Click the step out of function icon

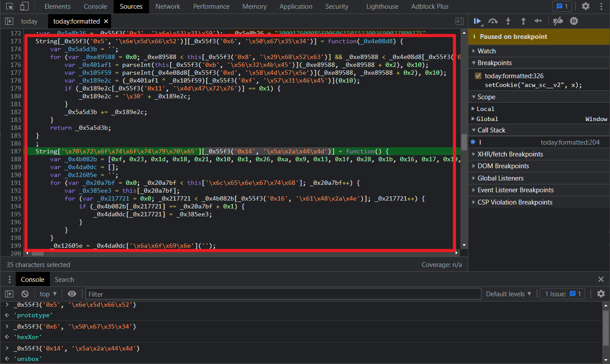[x=523, y=21]
